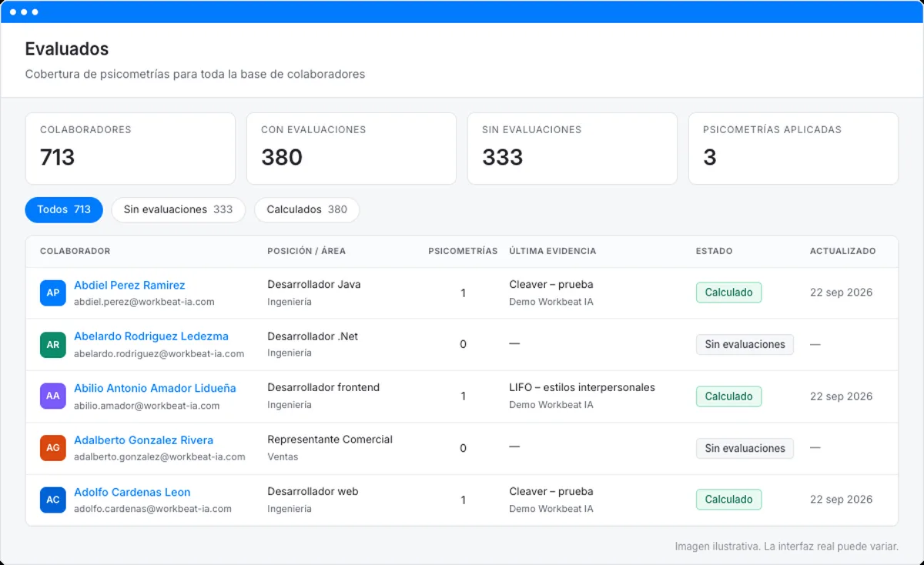Click Cleaver – prueba in Adolfo's row
The width and height of the screenshot is (924, 565).
(x=551, y=491)
